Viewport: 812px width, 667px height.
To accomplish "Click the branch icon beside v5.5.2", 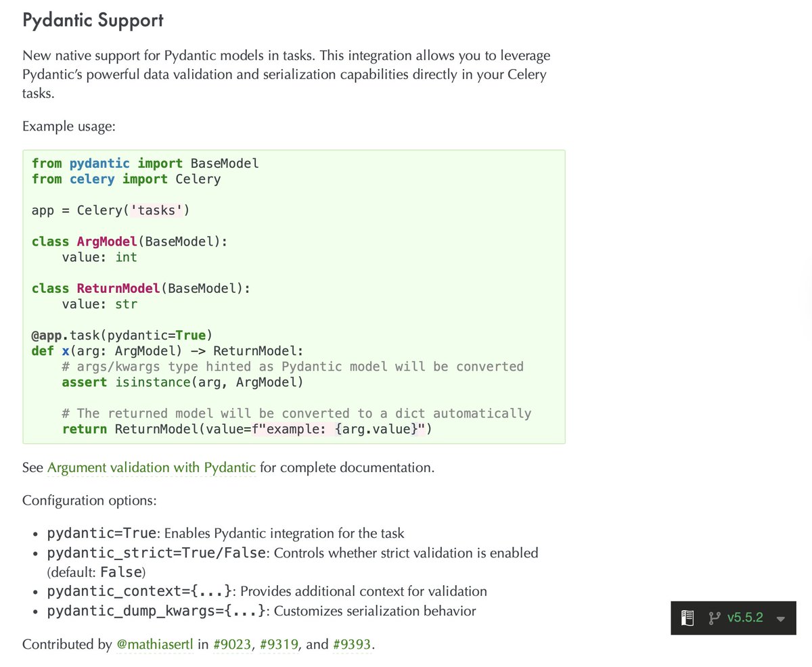I will (713, 618).
